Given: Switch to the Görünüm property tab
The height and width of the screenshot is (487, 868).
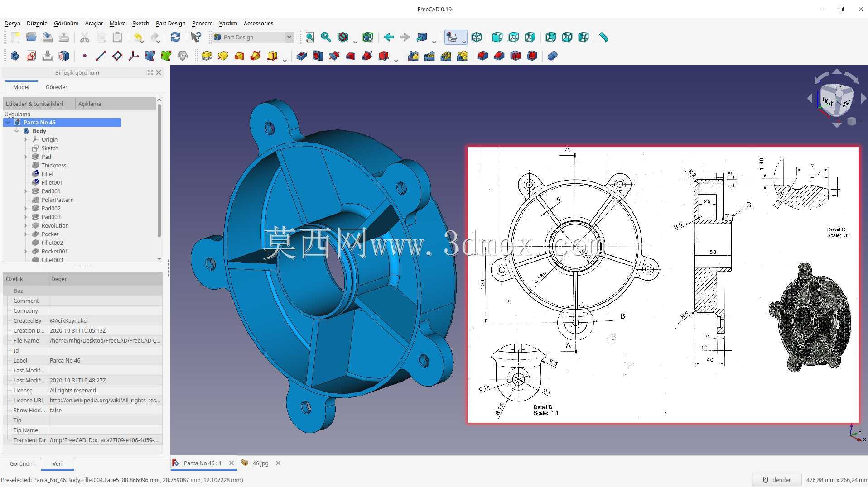Looking at the screenshot, I should 22,463.
